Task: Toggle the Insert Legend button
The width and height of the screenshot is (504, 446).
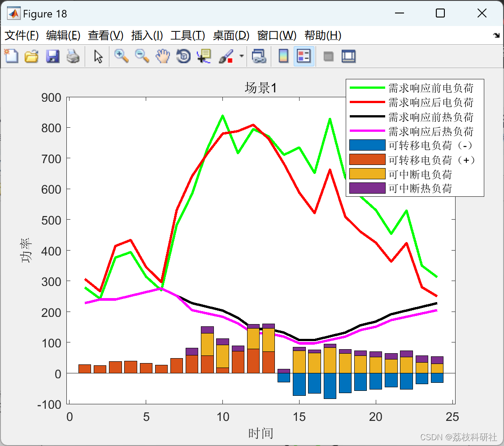Action: click(x=304, y=56)
